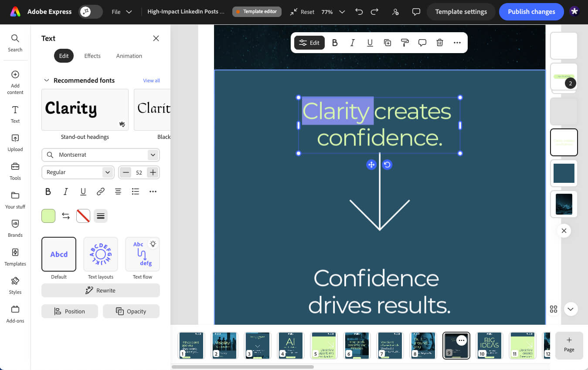Screen dimensions: 588x370
Task: Open Template settings
Action: (461, 12)
